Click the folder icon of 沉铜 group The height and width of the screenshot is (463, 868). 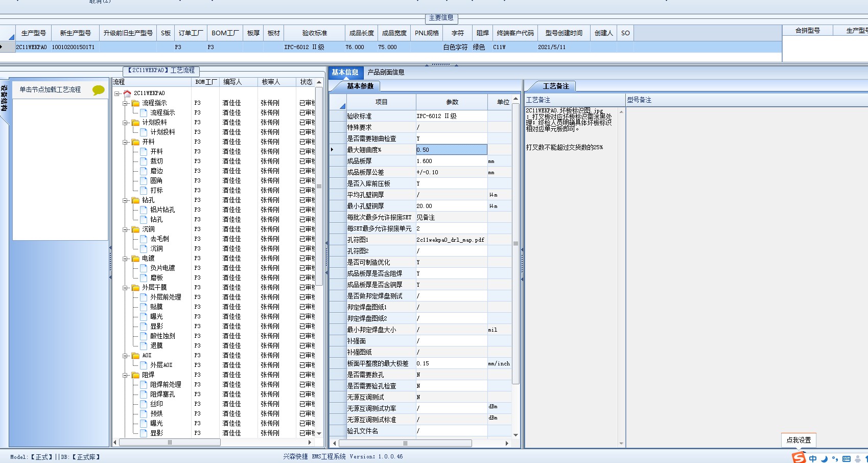coord(136,229)
